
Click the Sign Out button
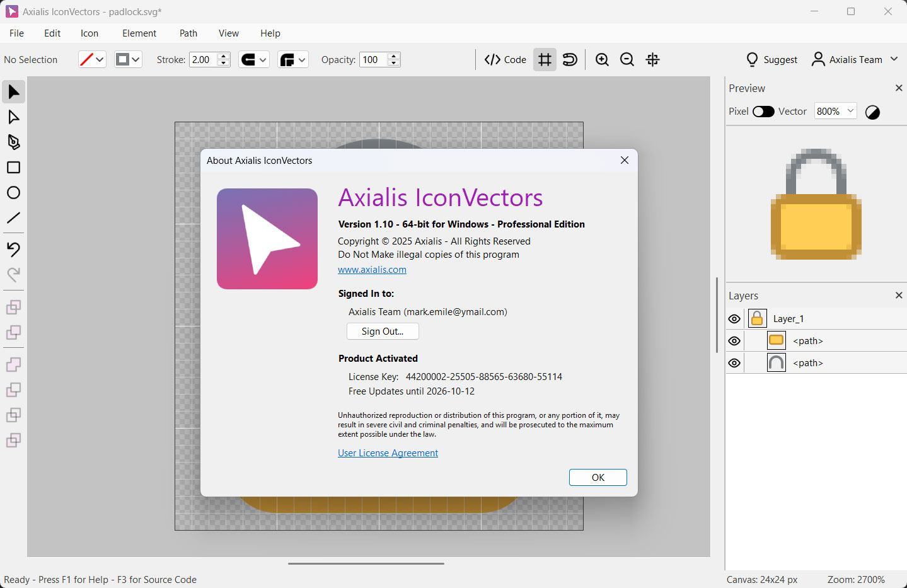click(x=383, y=331)
